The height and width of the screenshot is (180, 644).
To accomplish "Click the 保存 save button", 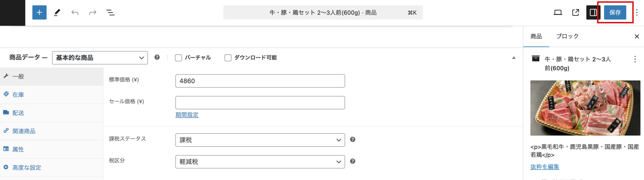I will 615,12.
